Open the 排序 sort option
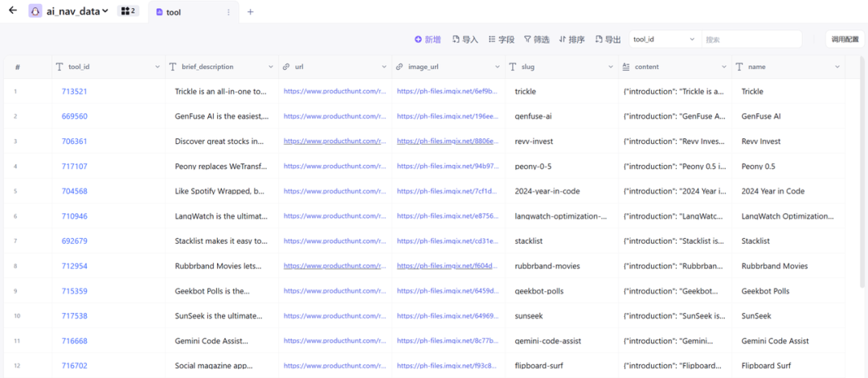This screenshot has width=868, height=378. point(572,39)
